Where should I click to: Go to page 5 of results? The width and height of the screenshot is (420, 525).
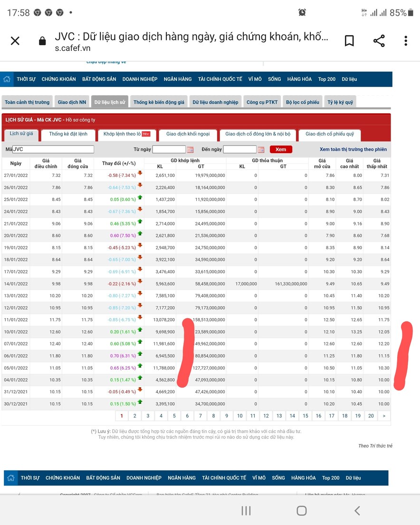point(174,416)
